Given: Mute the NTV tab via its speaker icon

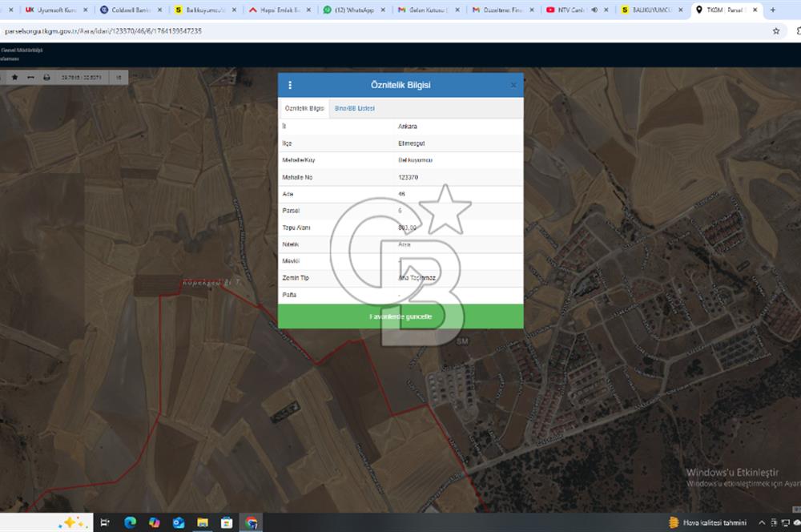Looking at the screenshot, I should coord(594,10).
